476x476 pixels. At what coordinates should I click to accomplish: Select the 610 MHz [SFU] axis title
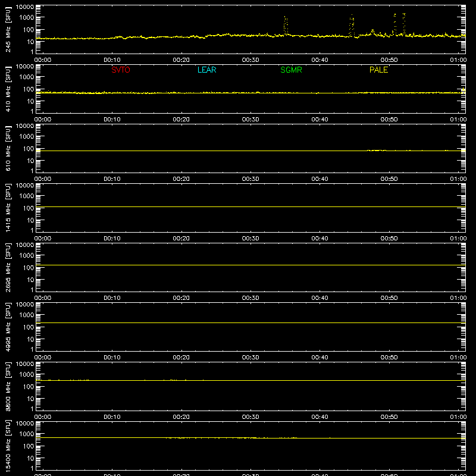[8, 148]
